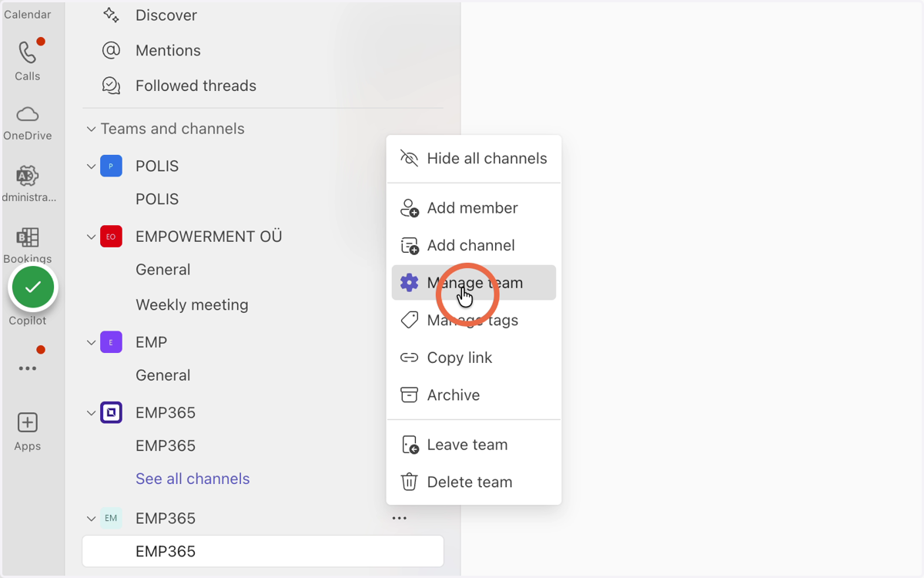Choose Add channel from menu

coord(474,246)
